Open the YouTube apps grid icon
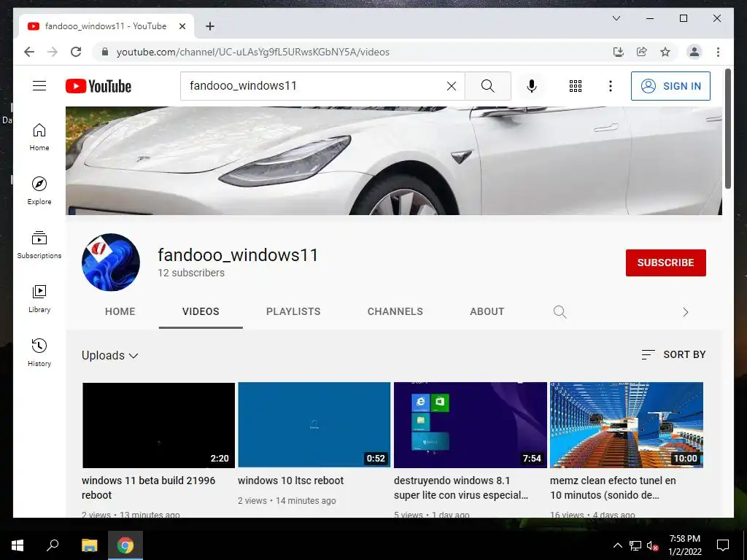Screen dimensions: 747x560 click(x=576, y=86)
